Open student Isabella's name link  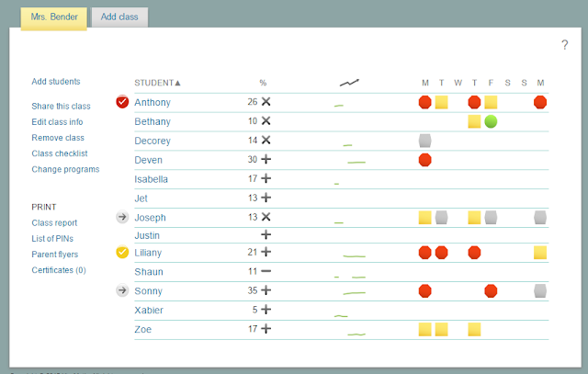click(x=151, y=179)
